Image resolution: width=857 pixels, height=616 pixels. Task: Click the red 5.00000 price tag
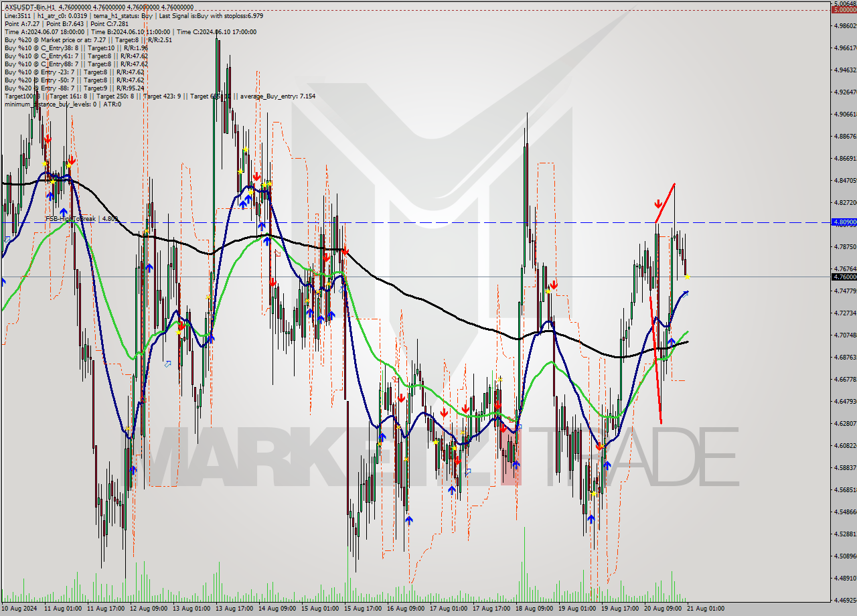[x=844, y=9]
